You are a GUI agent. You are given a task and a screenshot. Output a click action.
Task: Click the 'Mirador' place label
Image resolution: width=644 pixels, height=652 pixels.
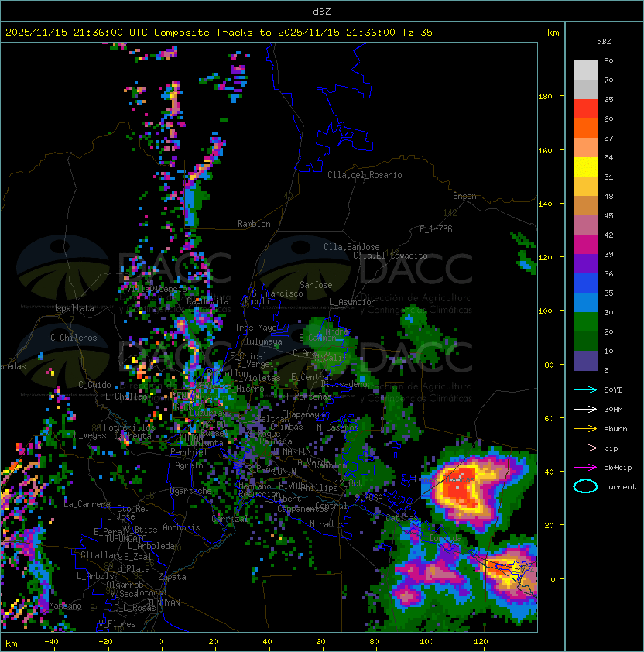(326, 525)
